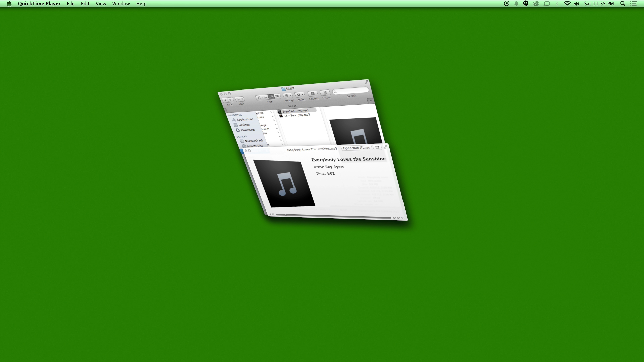Click the volume icon in menu bar
Image resolution: width=644 pixels, height=362 pixels.
(577, 4)
